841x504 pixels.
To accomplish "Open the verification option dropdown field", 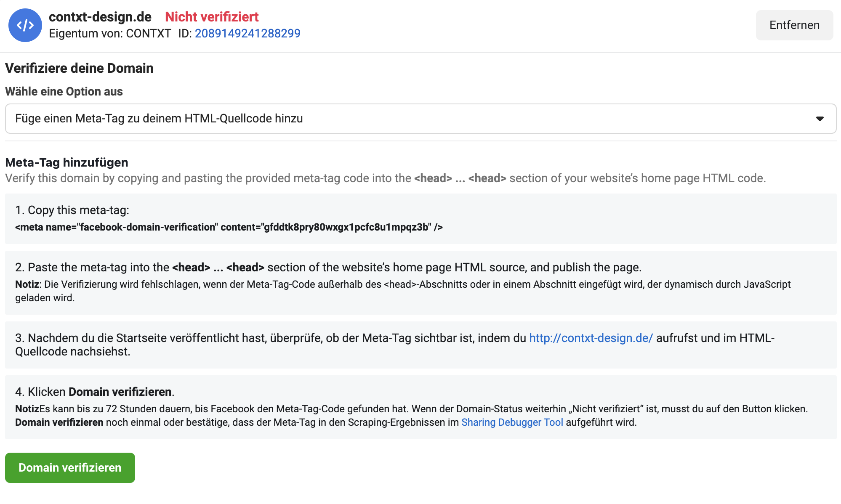I will pyautogui.click(x=420, y=119).
